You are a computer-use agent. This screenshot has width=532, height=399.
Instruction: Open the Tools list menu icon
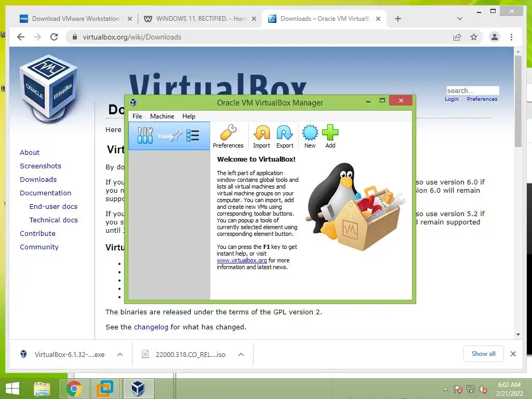(193, 136)
